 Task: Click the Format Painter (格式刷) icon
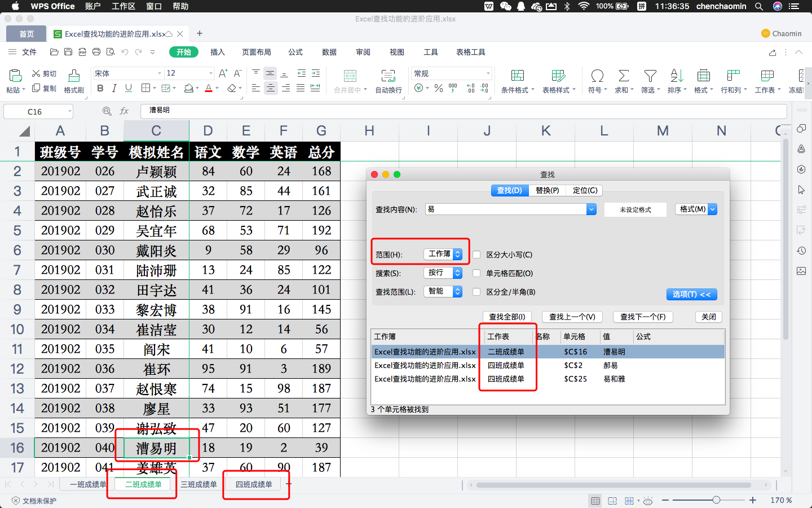(74, 76)
